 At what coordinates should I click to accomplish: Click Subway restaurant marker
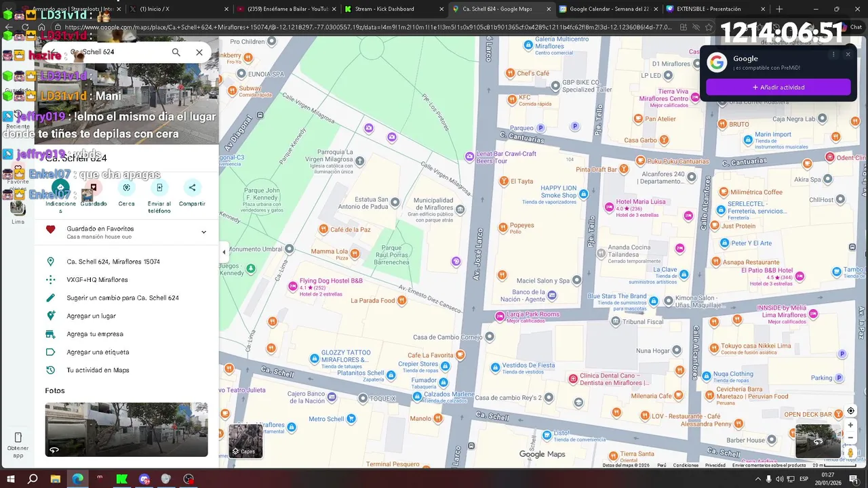233,90
